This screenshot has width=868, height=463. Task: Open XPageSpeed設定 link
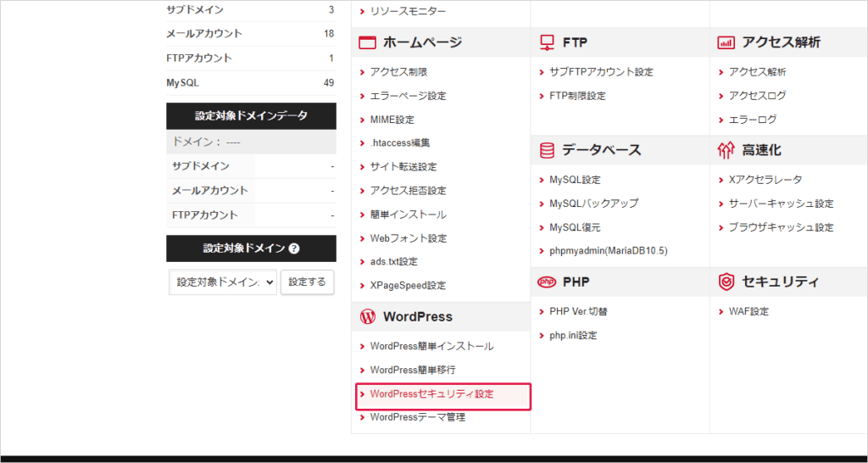pyautogui.click(x=408, y=286)
